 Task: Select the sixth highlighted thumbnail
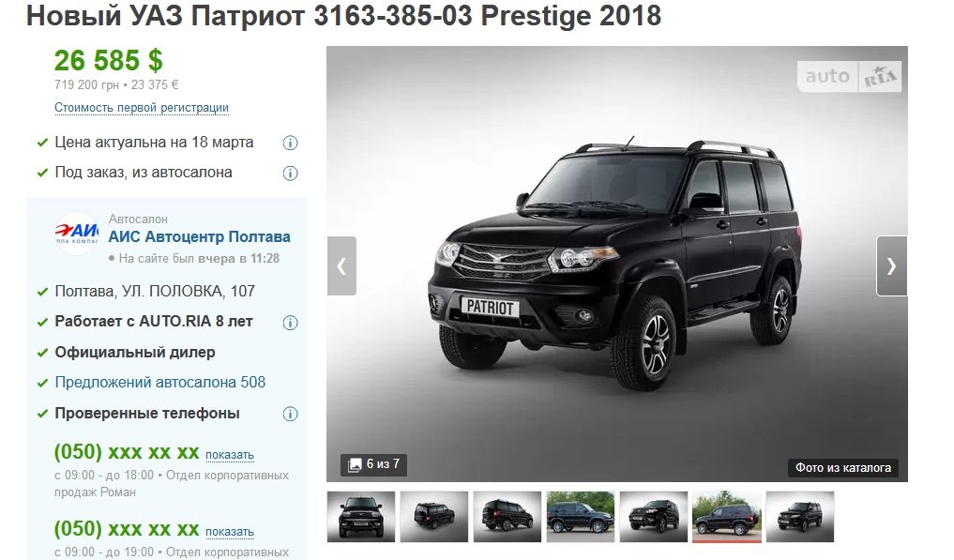pyautogui.click(x=726, y=517)
